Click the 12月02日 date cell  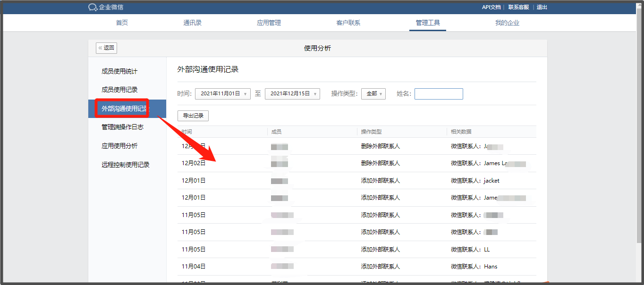194,163
